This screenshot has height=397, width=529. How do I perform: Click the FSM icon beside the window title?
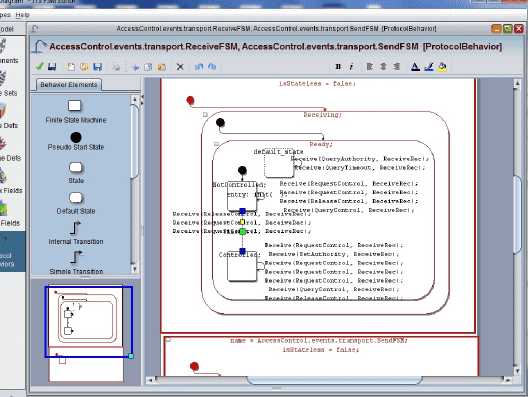tap(40, 47)
